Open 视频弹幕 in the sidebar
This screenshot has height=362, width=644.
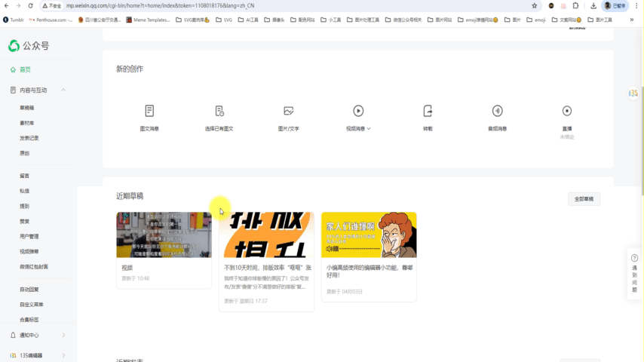29,251
